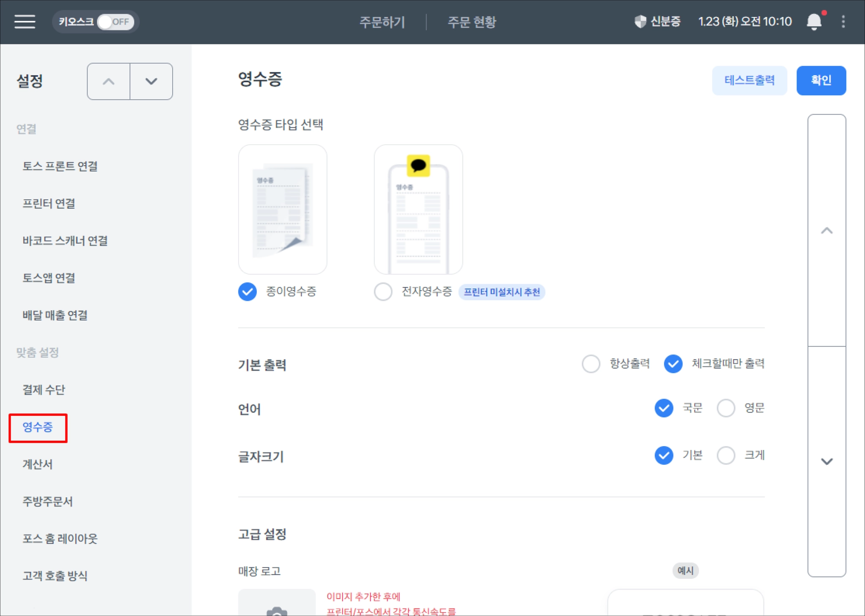865x616 pixels.
Task: Set language to 영문
Action: pos(726,408)
